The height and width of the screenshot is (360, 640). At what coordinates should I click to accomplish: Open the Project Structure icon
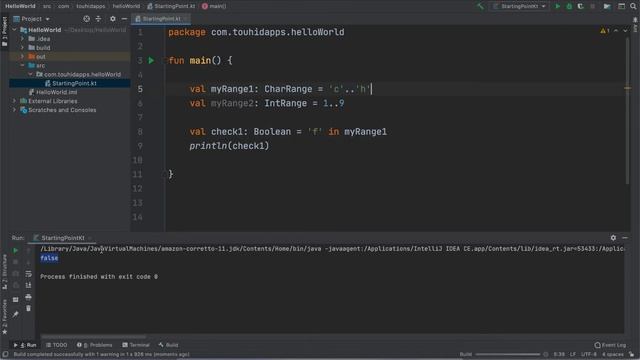click(x=607, y=6)
